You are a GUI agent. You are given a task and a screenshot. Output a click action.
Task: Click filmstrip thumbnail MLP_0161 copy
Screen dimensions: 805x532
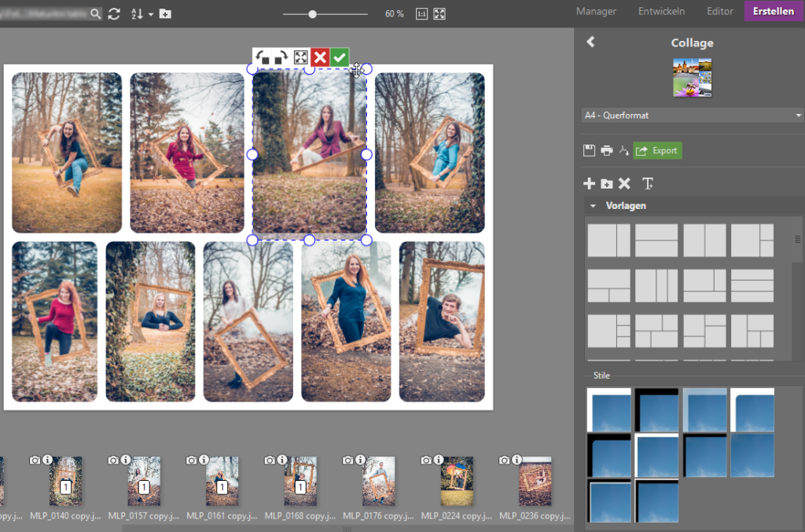(x=222, y=481)
